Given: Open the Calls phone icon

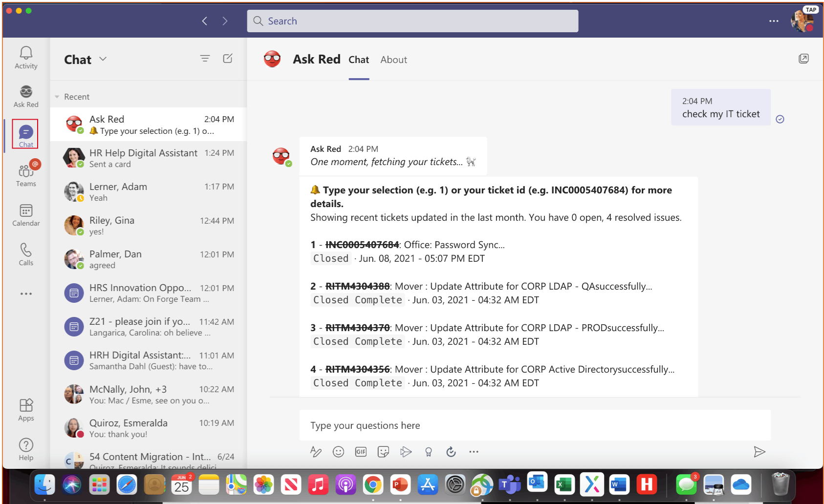Looking at the screenshot, I should pyautogui.click(x=26, y=254).
